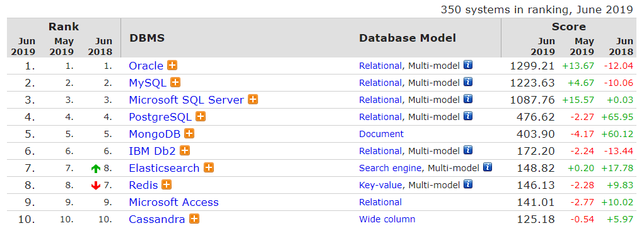
Task: Open the Microsoft SQL Server link
Action: pyautogui.click(x=187, y=100)
